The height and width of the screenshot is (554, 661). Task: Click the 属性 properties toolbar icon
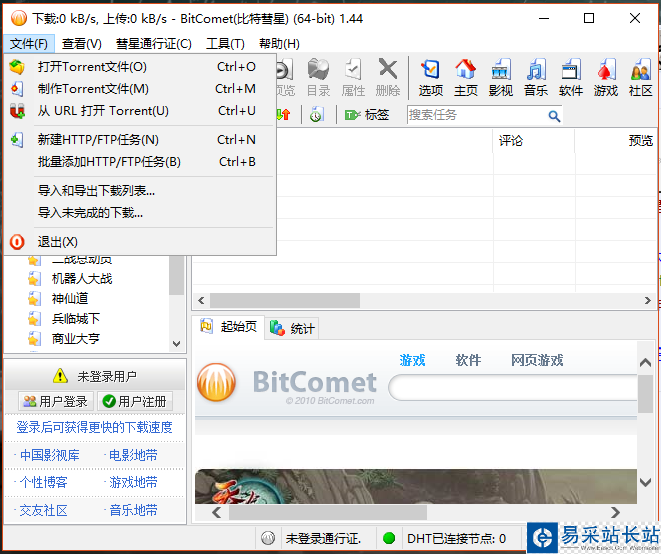point(353,77)
